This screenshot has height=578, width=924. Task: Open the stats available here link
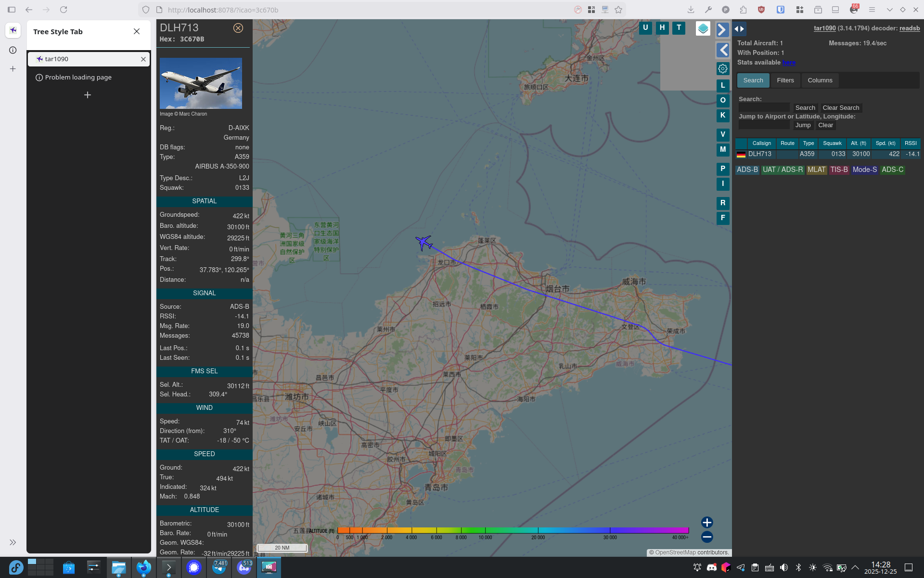(x=788, y=63)
